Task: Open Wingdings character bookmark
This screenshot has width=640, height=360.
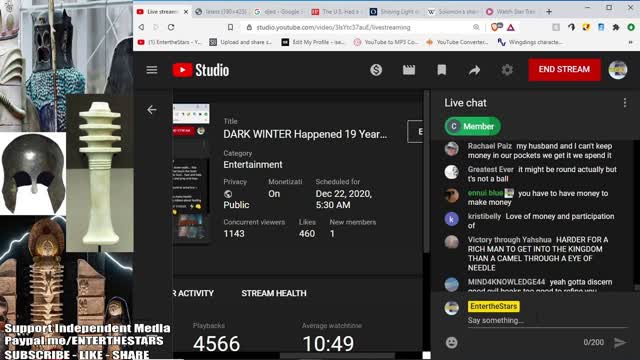Action: tap(530, 42)
